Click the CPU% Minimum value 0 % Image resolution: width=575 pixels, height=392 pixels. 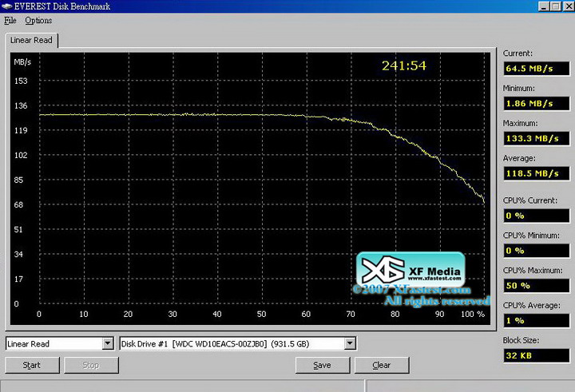[537, 251]
